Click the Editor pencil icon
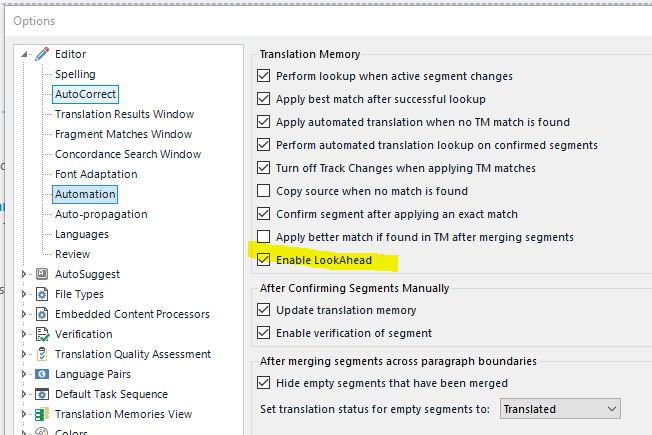Screen dimensions: 652x435 click(x=42, y=54)
